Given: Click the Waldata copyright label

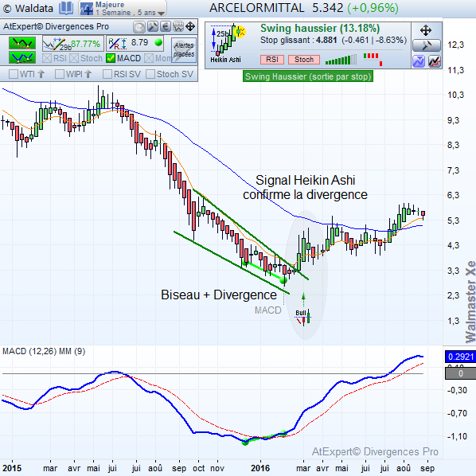Looking at the screenshot, I should tap(28, 9).
